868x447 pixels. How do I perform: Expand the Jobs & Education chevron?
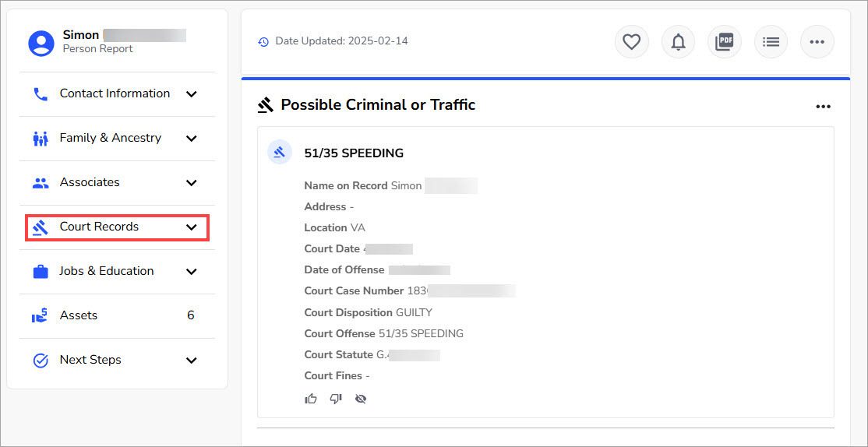click(192, 272)
